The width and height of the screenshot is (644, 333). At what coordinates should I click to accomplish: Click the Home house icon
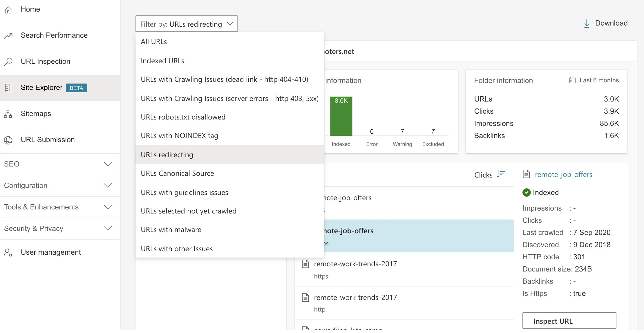(8, 10)
